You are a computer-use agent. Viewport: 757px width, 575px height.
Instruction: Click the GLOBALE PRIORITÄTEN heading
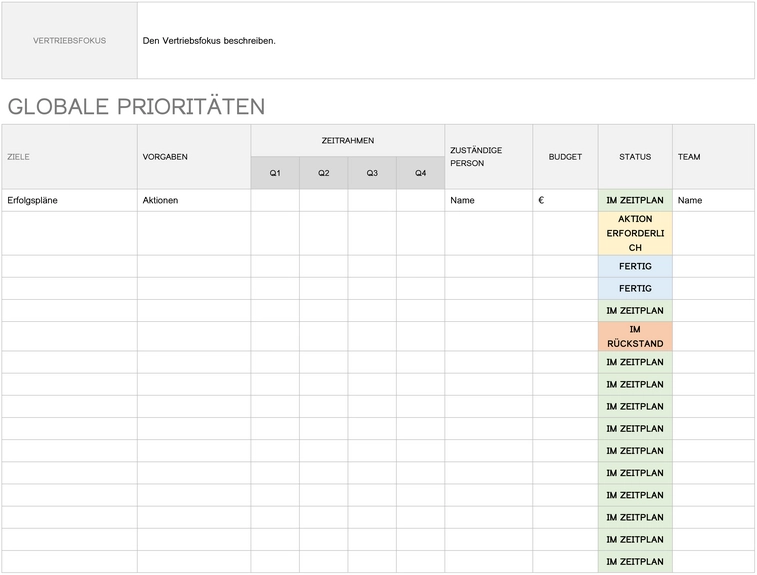tap(137, 107)
